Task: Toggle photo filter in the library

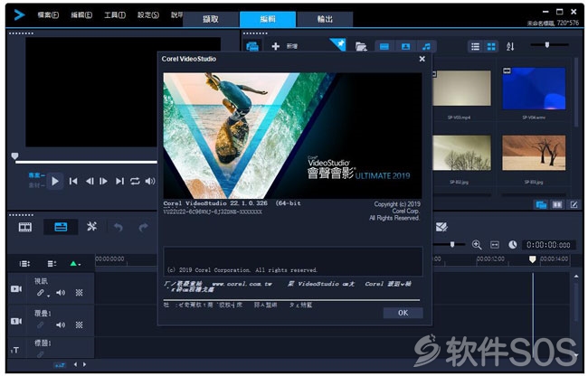Action: (x=406, y=46)
